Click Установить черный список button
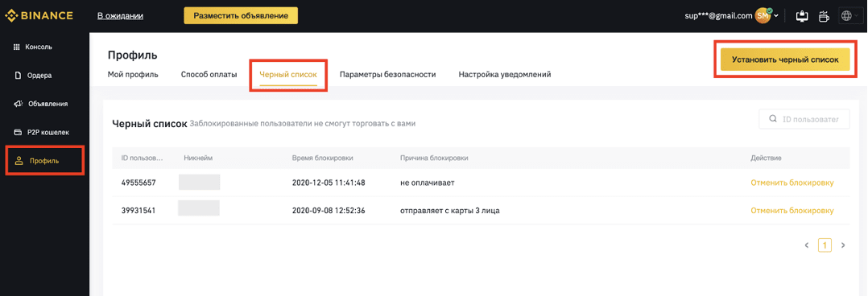 785,60
